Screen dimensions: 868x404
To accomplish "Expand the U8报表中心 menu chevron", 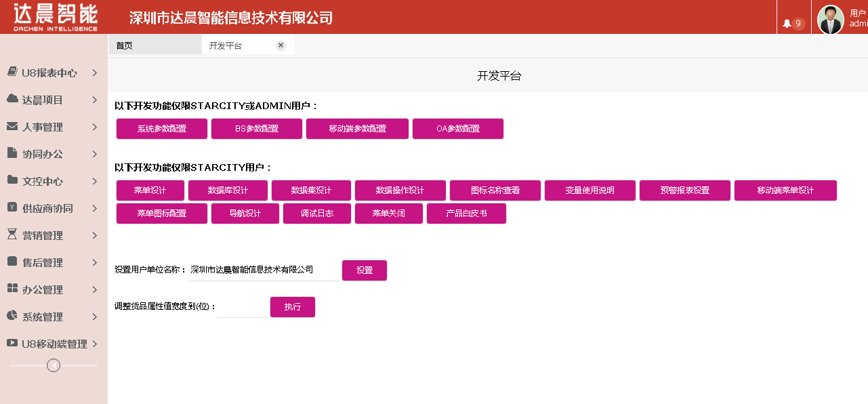I will click(x=95, y=73).
